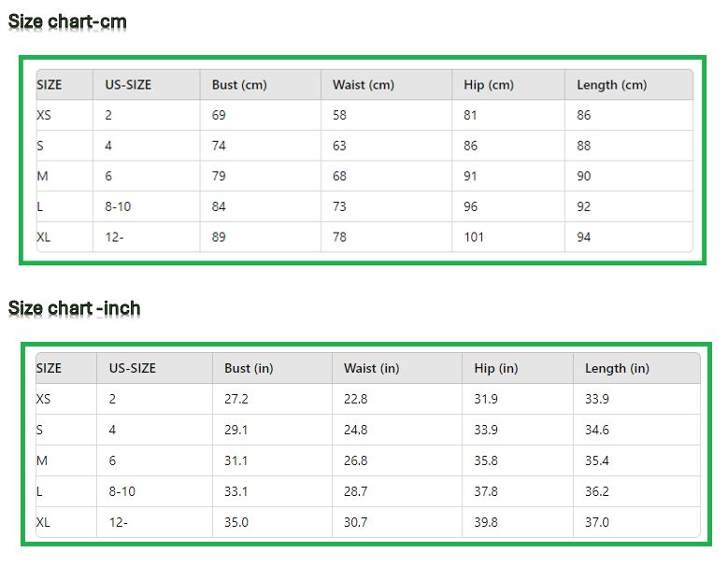Select the Waist (cm) column header
728x566 pixels.
pyautogui.click(x=364, y=85)
